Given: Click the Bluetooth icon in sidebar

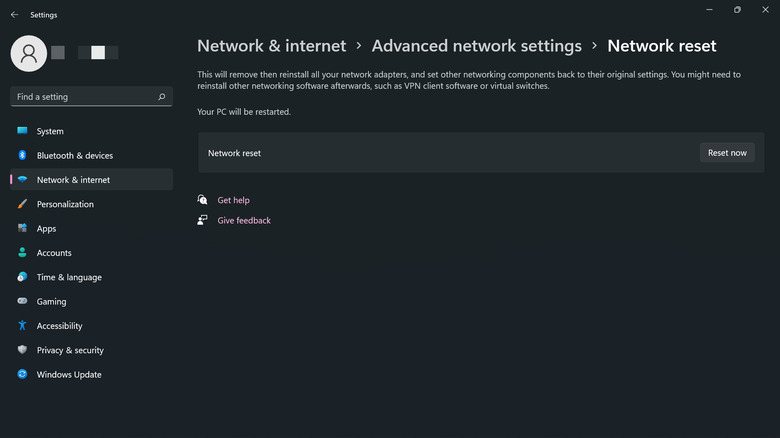Looking at the screenshot, I should tap(22, 156).
